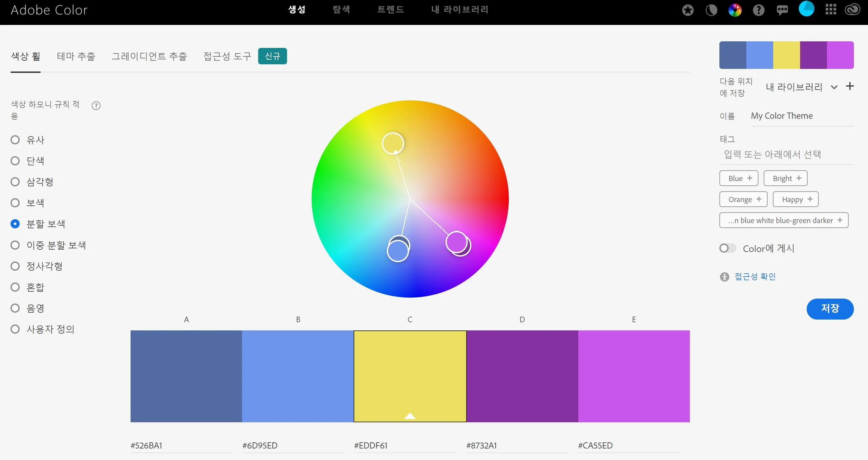Click the plus icon next to library dropdown
The image size is (868, 460).
coord(850,86)
